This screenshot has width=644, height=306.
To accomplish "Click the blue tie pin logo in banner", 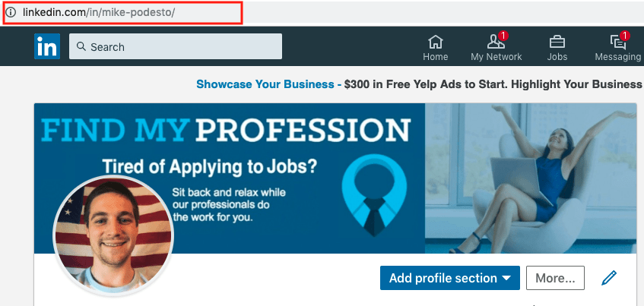I will point(374,195).
